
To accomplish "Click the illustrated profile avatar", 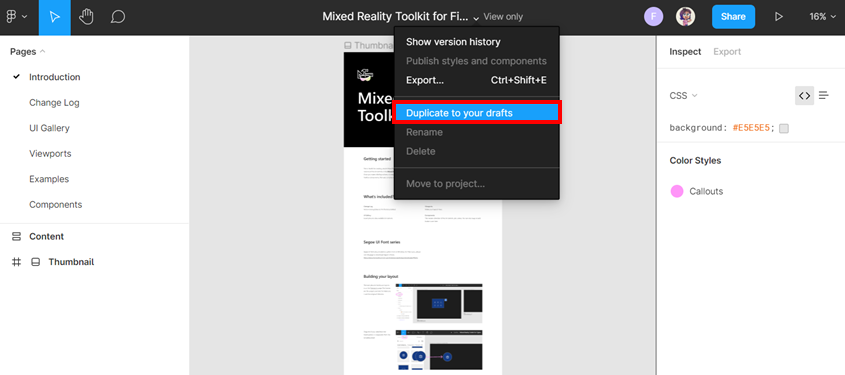I will pos(685,17).
